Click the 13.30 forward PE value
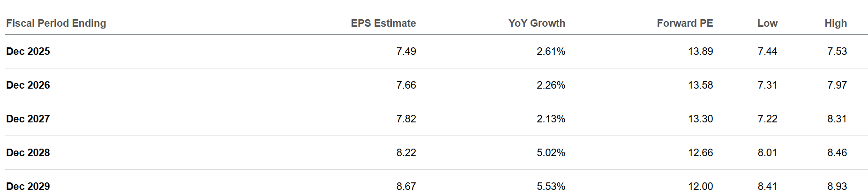 pyautogui.click(x=700, y=119)
